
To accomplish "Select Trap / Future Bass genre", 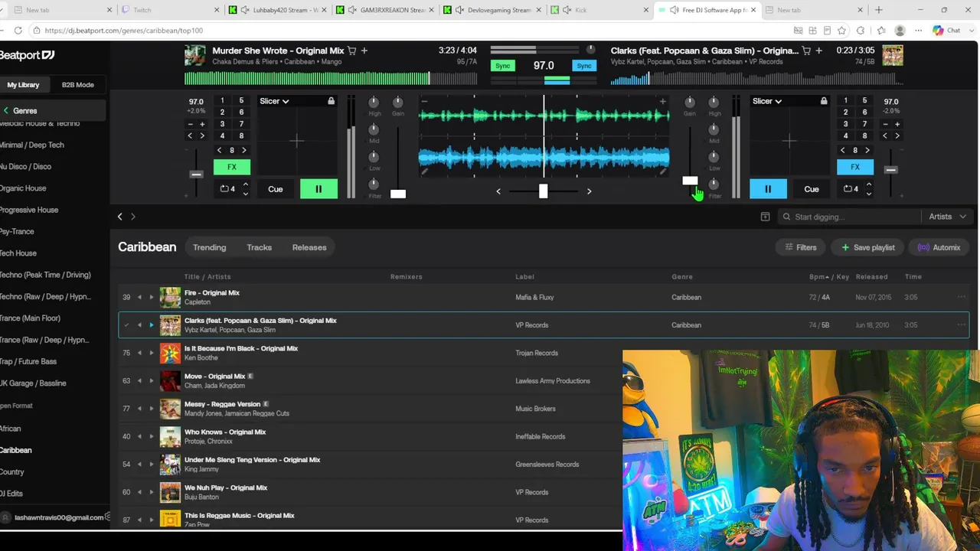I will [x=28, y=361].
